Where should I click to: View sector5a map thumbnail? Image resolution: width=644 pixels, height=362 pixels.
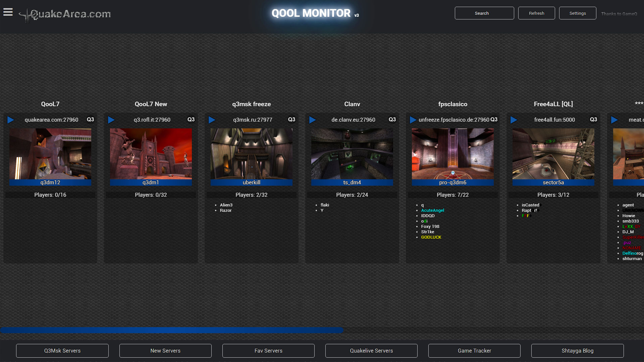click(553, 154)
